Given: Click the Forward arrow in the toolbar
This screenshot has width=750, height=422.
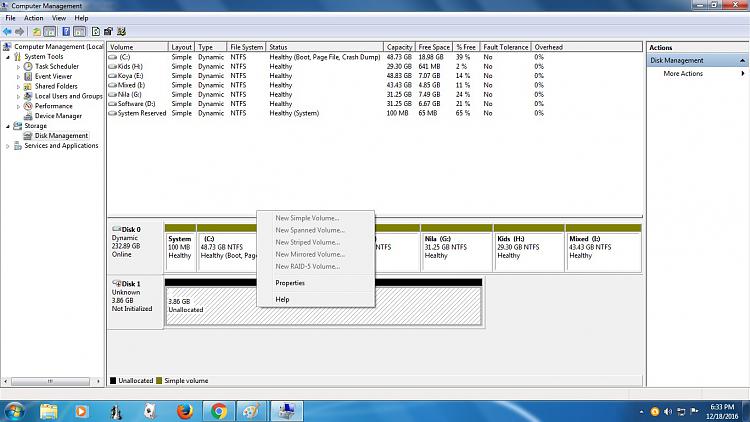Looking at the screenshot, I should click(x=19, y=32).
